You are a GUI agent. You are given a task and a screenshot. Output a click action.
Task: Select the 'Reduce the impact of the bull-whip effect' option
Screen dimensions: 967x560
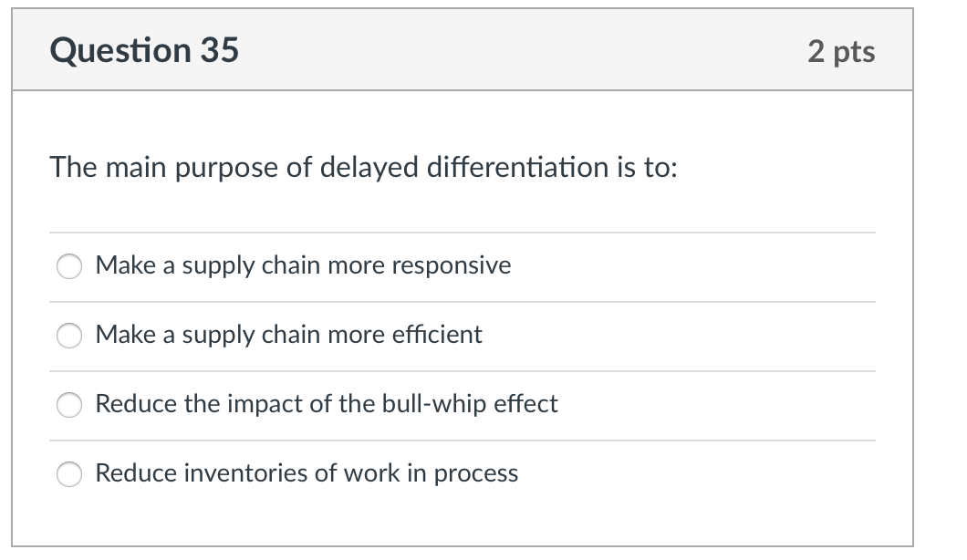click(68, 404)
